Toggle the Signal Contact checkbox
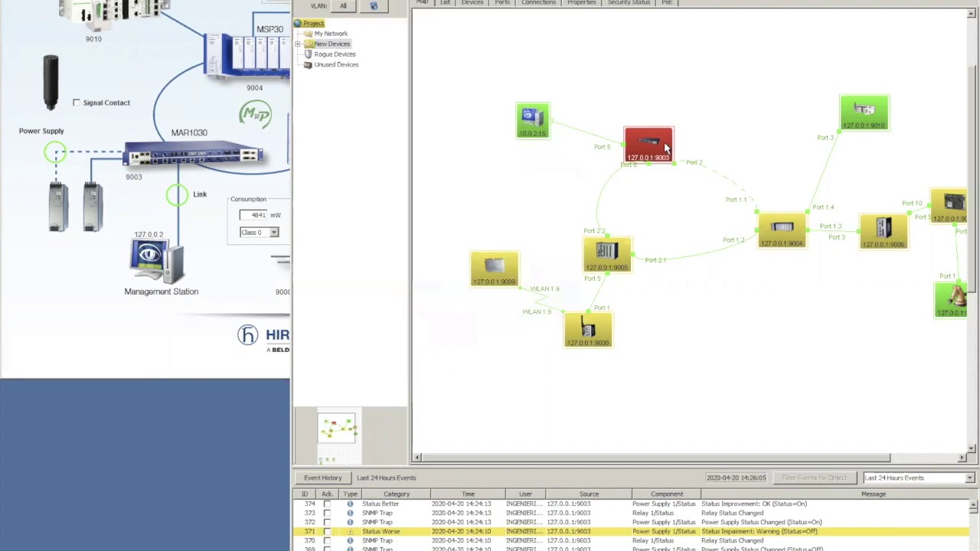This screenshot has width=980, height=551. tap(76, 103)
